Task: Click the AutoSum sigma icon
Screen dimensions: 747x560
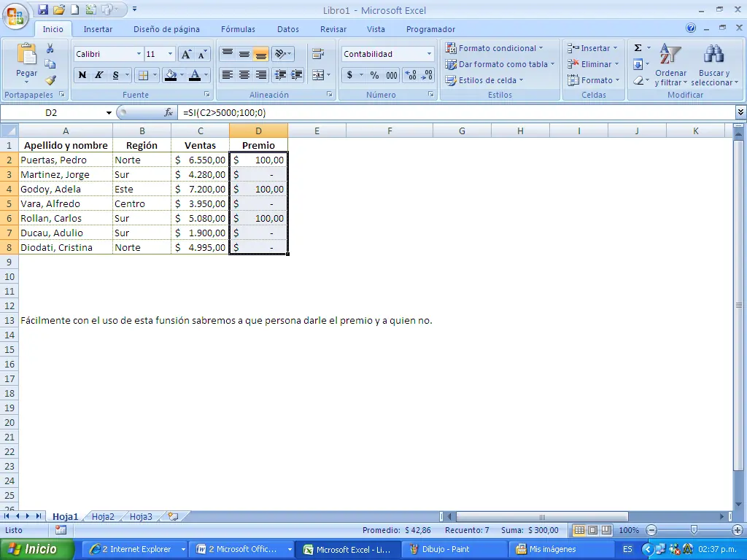Action: pos(638,47)
